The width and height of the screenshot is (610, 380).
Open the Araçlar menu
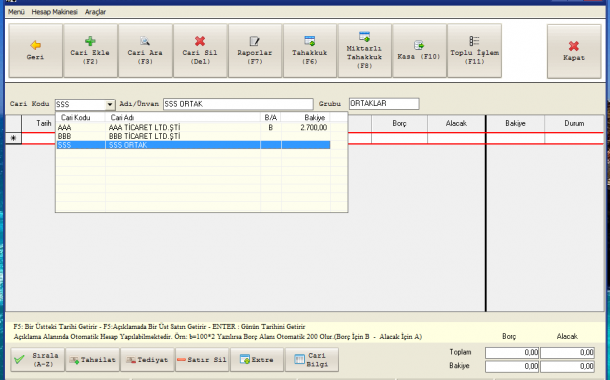[95, 12]
